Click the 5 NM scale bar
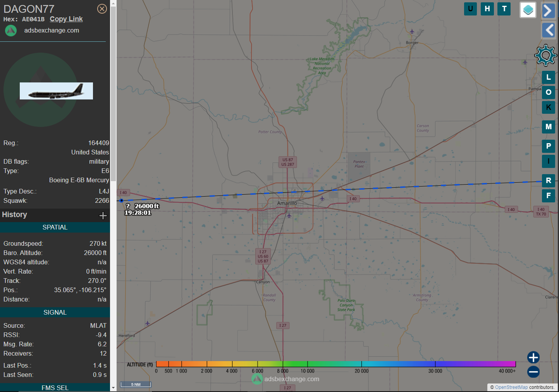 tap(136, 384)
